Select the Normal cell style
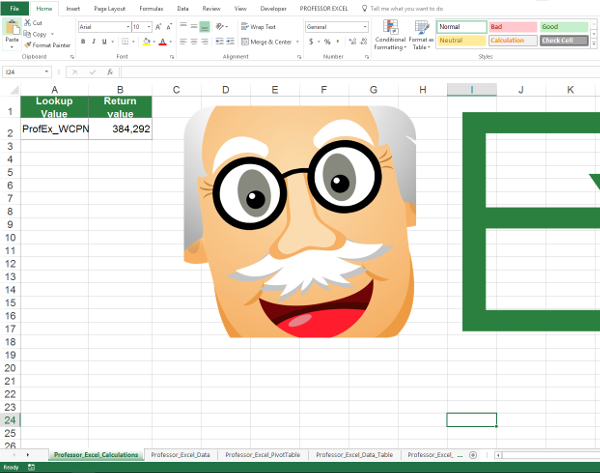 point(461,27)
